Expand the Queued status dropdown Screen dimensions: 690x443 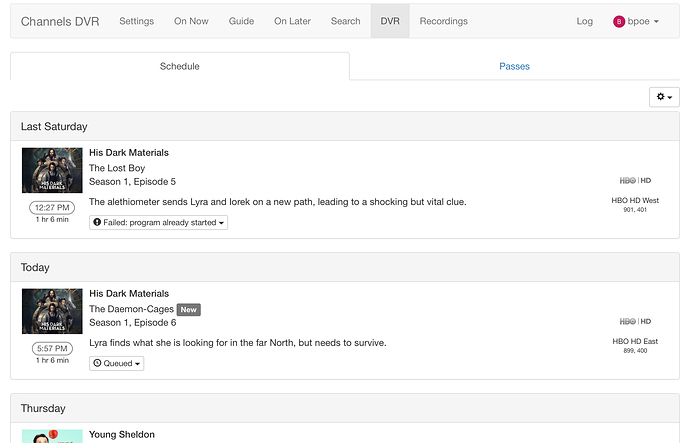116,363
